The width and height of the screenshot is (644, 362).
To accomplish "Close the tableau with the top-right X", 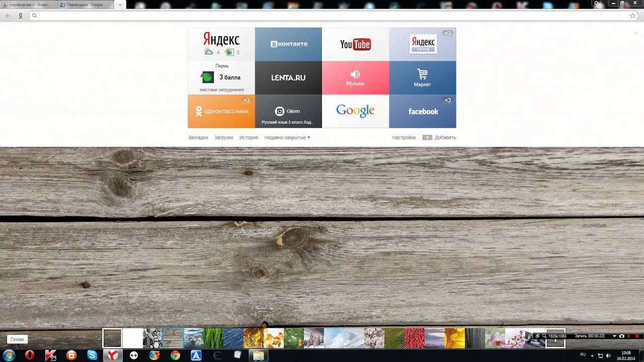I will click(635, 33).
